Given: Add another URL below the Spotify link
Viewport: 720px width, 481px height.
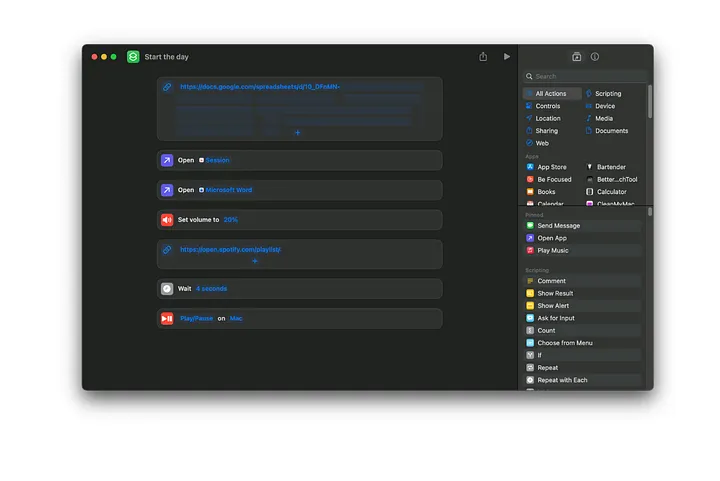Looking at the screenshot, I should [255, 261].
